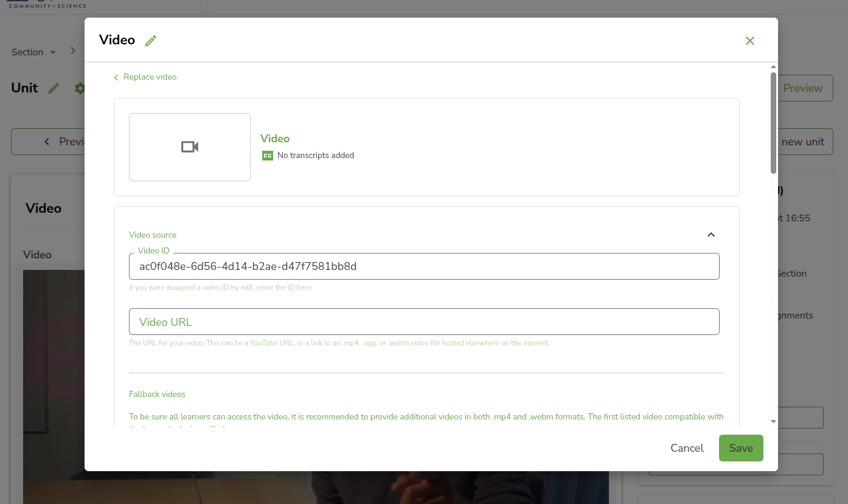Click the Video ID input field
The image size is (848, 504).
click(424, 266)
